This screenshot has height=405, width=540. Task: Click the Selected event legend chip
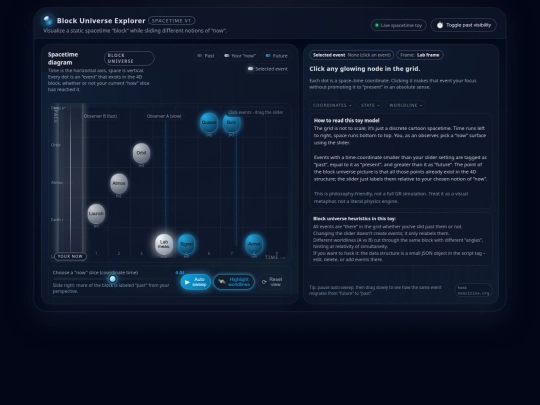pos(268,69)
